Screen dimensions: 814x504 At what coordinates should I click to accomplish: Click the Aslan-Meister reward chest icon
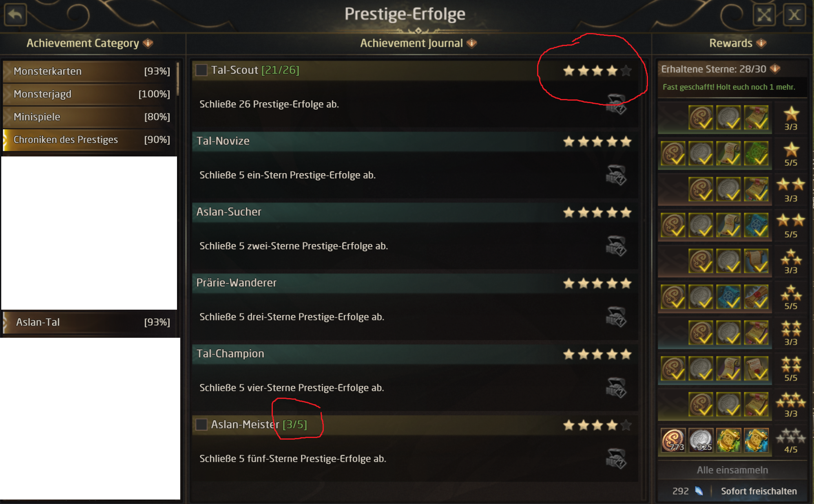click(x=616, y=459)
